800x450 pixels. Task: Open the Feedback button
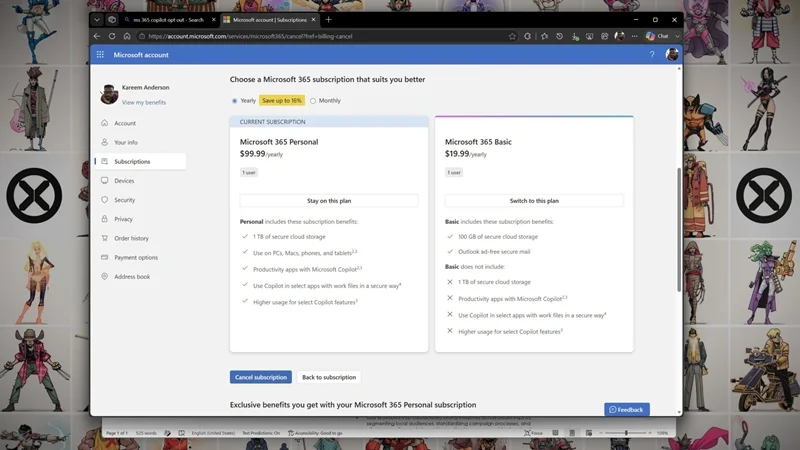[x=627, y=409]
